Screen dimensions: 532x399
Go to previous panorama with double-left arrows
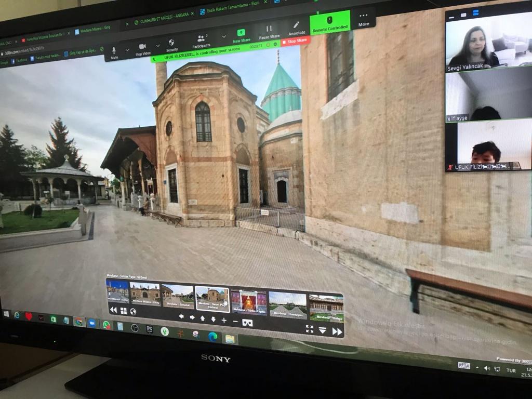pos(113,310)
